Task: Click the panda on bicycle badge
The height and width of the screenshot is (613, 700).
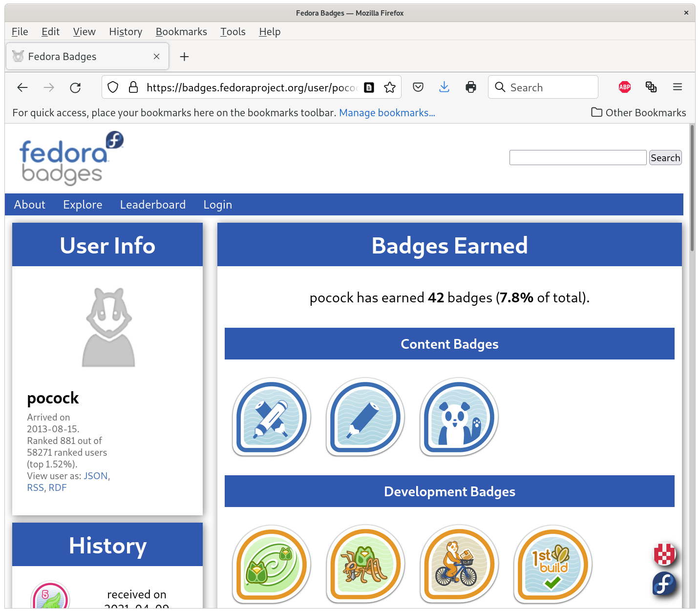Action: [x=459, y=565]
